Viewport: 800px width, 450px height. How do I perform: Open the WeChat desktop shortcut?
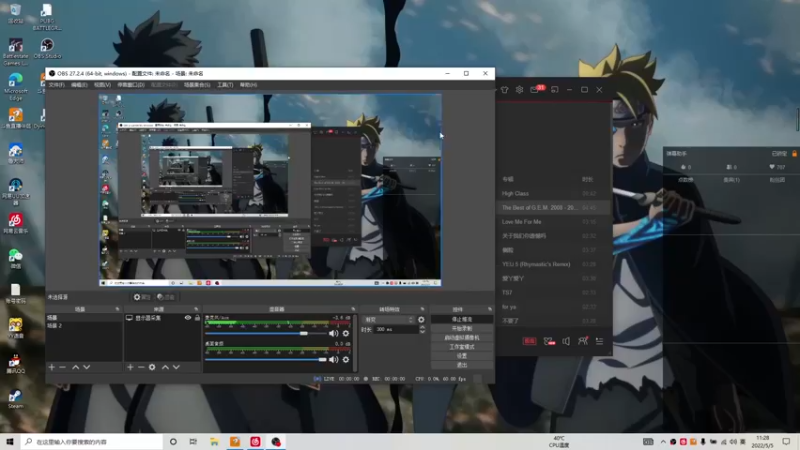tap(15, 259)
